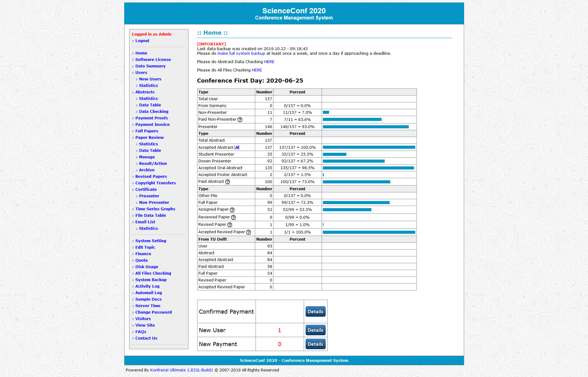Screen dimensions: 588x377
Task: Click help icon next to Reviewed Paper
Action: coord(233,217)
